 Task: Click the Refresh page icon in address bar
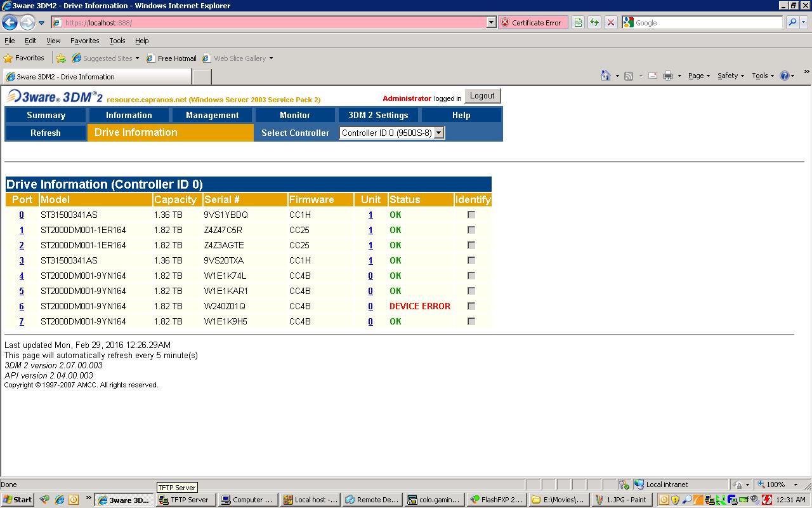(x=594, y=23)
